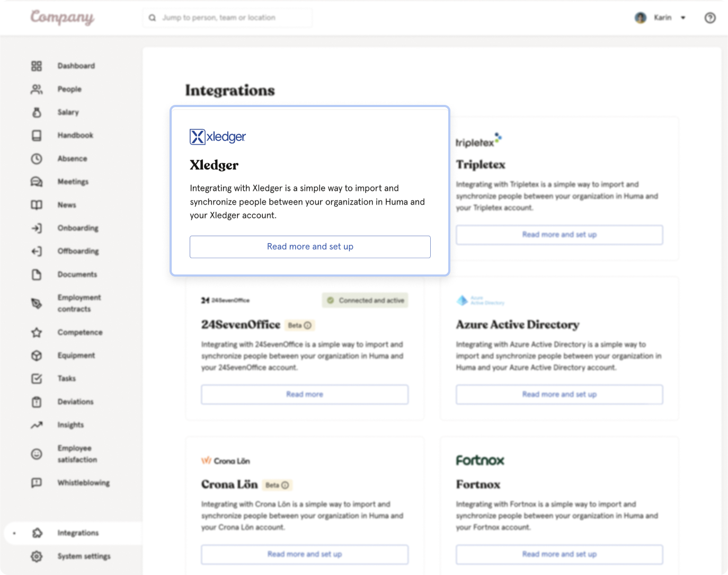Click the info icon beside 24SevenOffice Beta

tap(308, 325)
